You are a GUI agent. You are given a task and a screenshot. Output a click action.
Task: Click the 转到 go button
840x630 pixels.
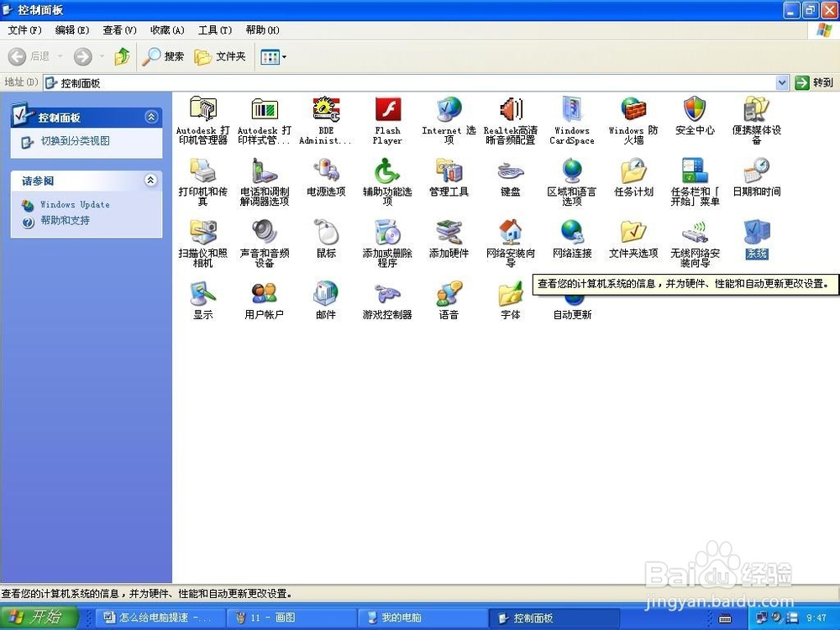[814, 82]
